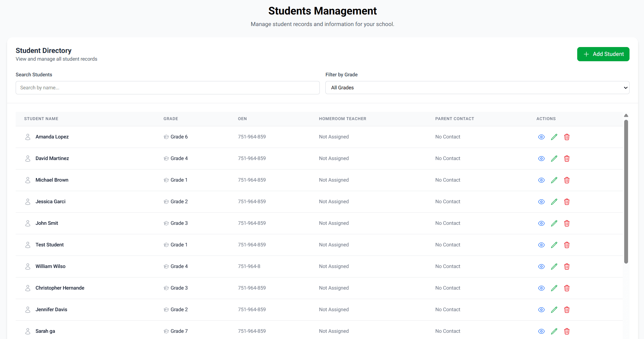Click into Search by name field

(167, 88)
